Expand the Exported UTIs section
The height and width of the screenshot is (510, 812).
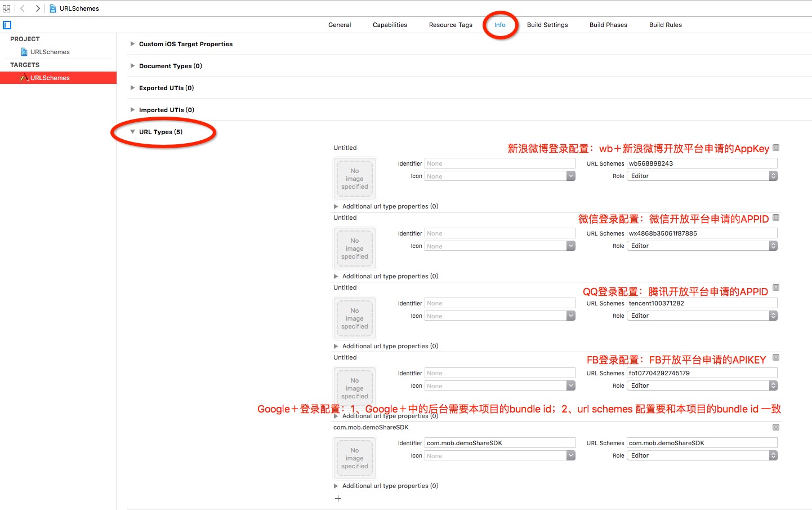point(133,88)
